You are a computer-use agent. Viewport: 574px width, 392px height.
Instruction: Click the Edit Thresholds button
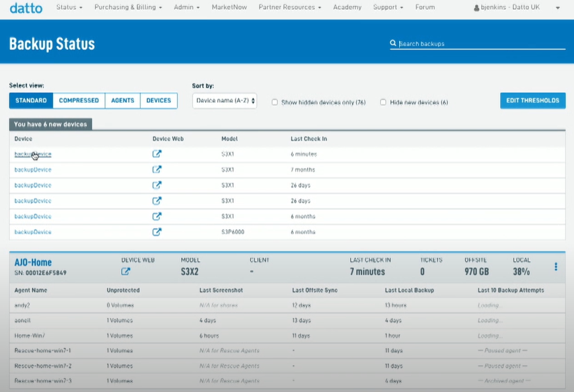(533, 101)
